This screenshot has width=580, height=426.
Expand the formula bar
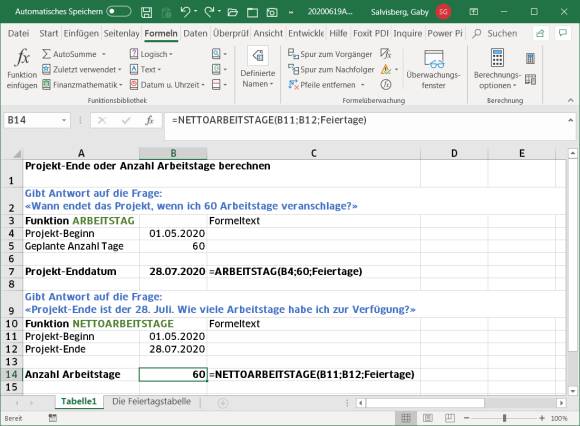(571, 120)
